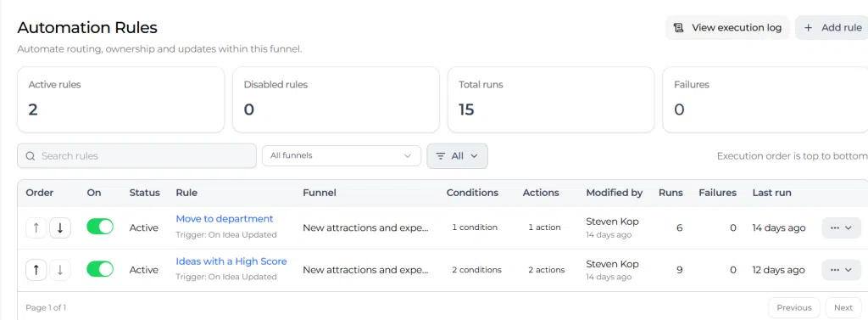Click the Last run column header
Viewport: 868px width, 320px height.
771,193
